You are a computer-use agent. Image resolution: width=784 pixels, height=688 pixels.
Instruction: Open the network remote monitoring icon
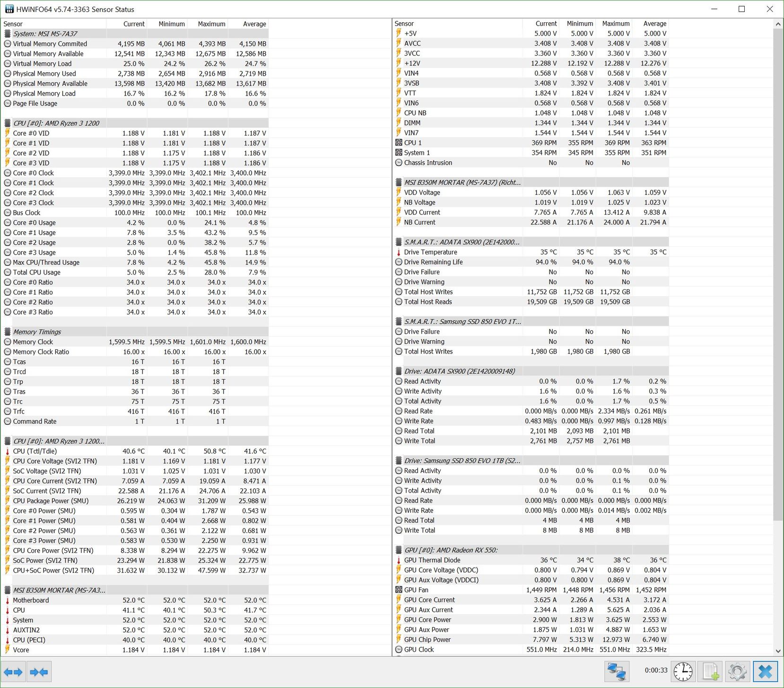617,672
